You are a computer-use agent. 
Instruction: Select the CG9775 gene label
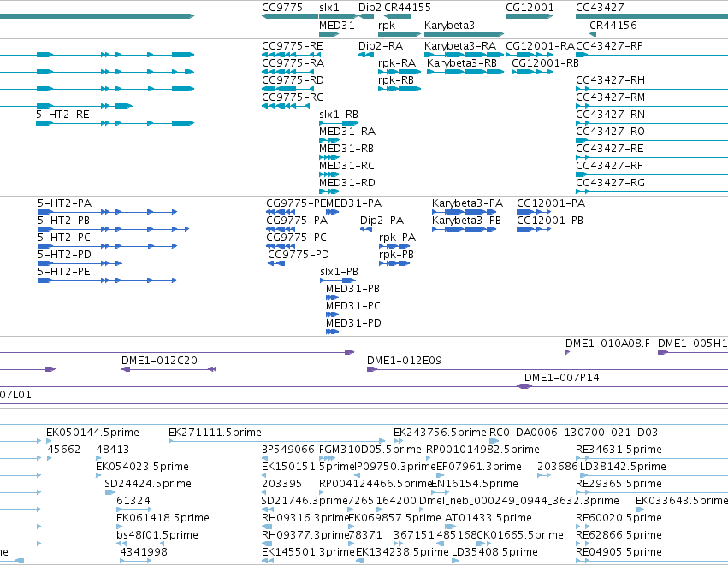pos(282,8)
